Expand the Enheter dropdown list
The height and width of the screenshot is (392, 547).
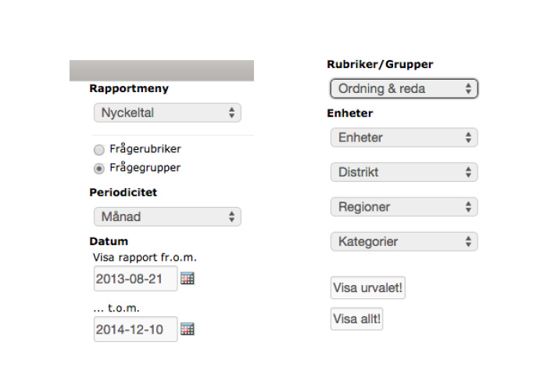[404, 137]
